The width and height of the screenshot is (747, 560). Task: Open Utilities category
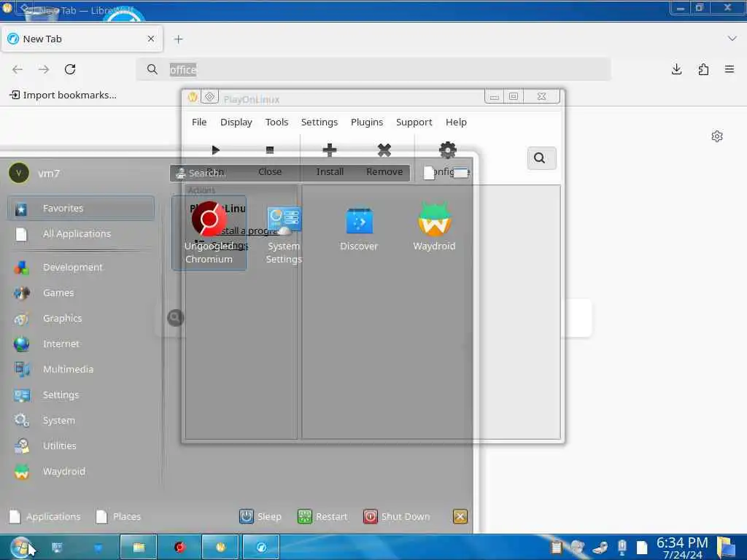(x=81, y=446)
